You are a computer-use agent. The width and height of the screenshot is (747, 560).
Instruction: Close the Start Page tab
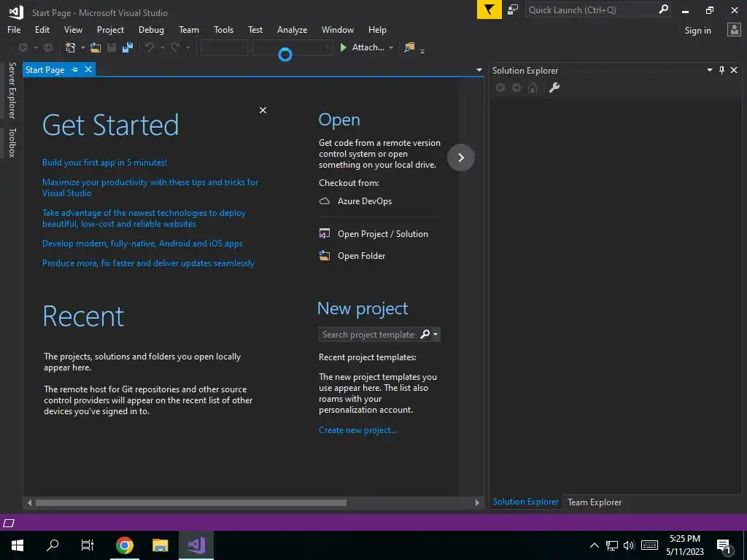(x=88, y=69)
